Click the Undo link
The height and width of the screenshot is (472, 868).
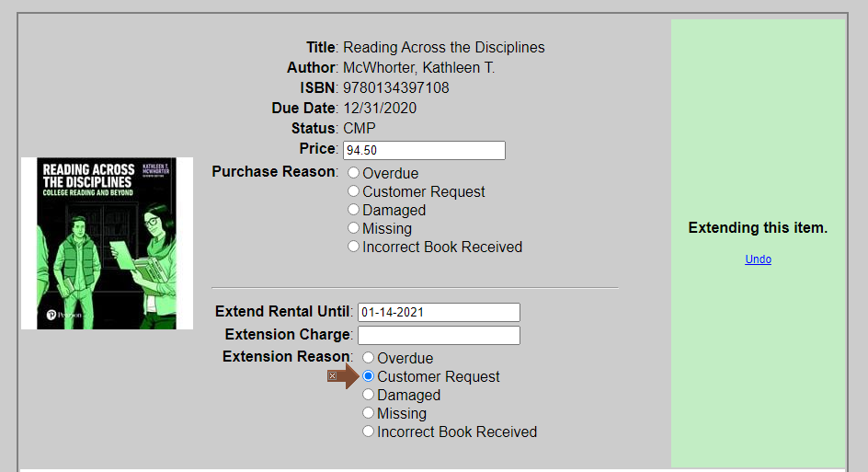[758, 259]
